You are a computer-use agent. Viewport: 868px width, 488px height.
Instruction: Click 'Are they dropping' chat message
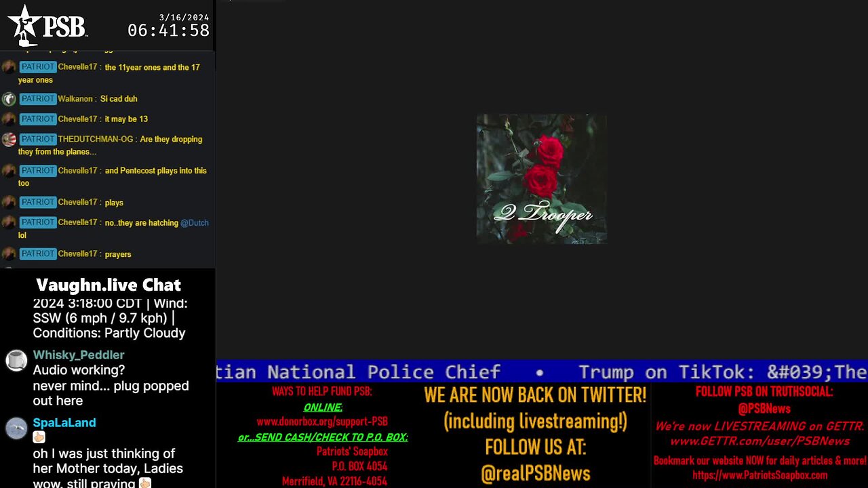[x=110, y=146]
